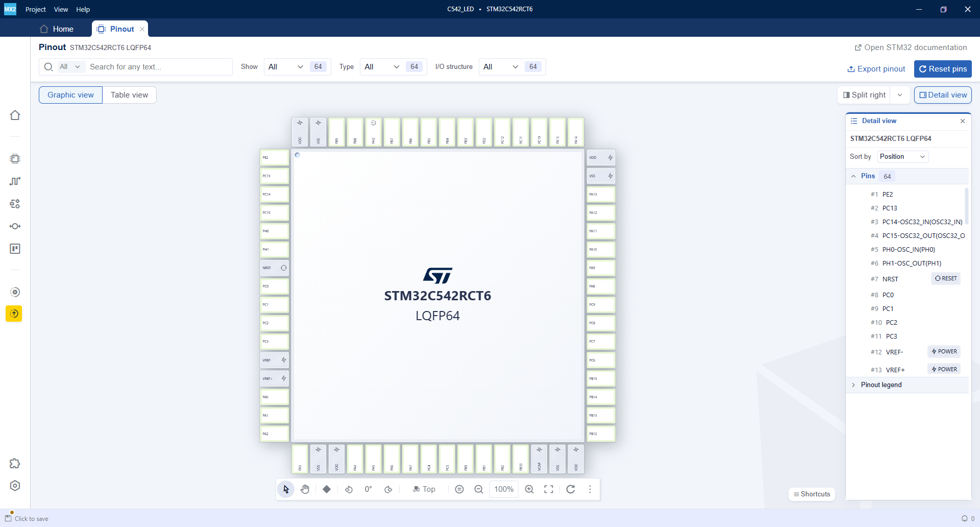Select the PC13 pin on chip graphic
980x527 pixels.
(275, 176)
